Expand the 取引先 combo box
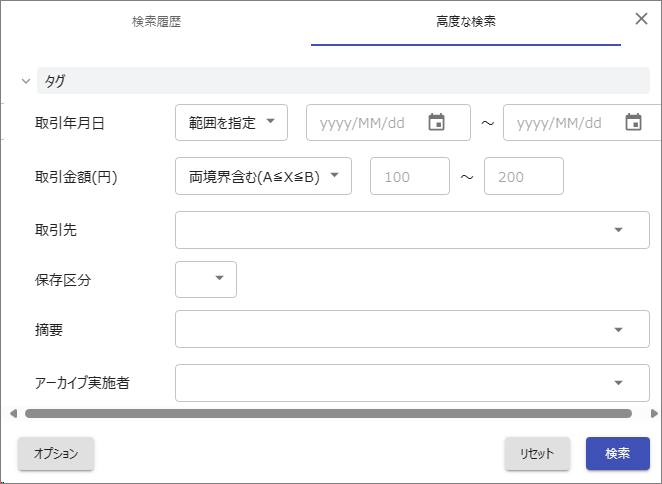This screenshot has height=484, width=662. (617, 230)
